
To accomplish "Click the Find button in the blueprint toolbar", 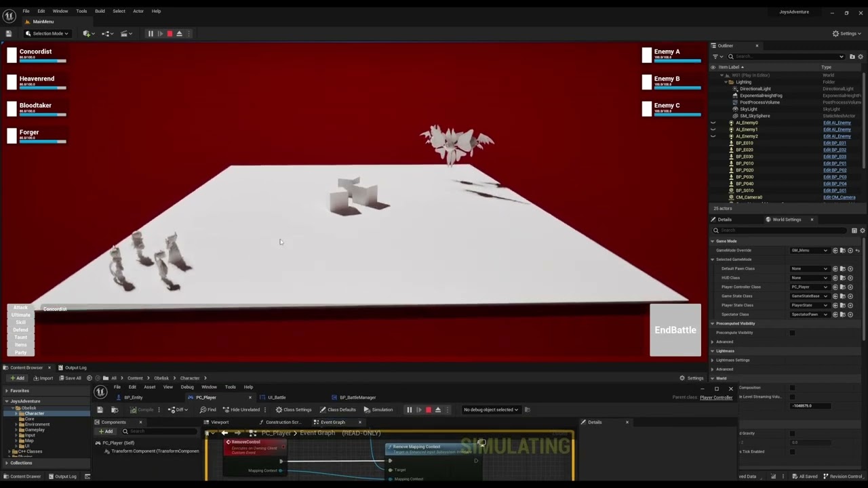I will 209,409.
